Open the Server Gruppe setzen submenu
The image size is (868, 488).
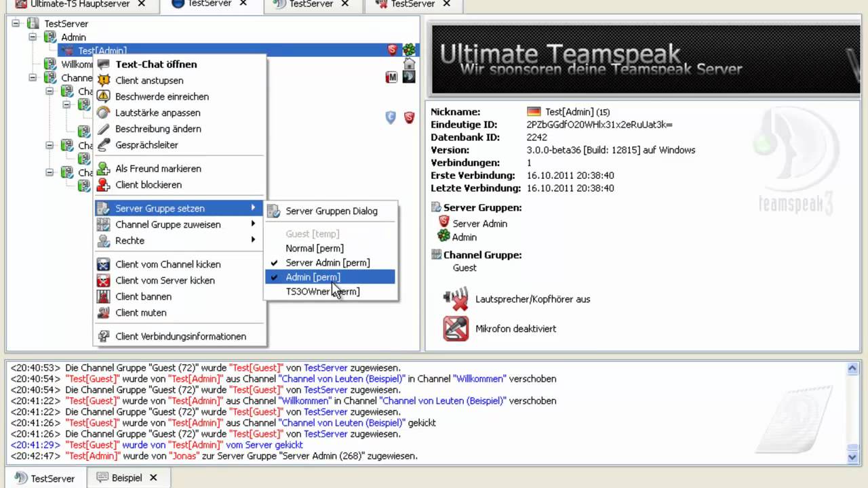[179, 208]
